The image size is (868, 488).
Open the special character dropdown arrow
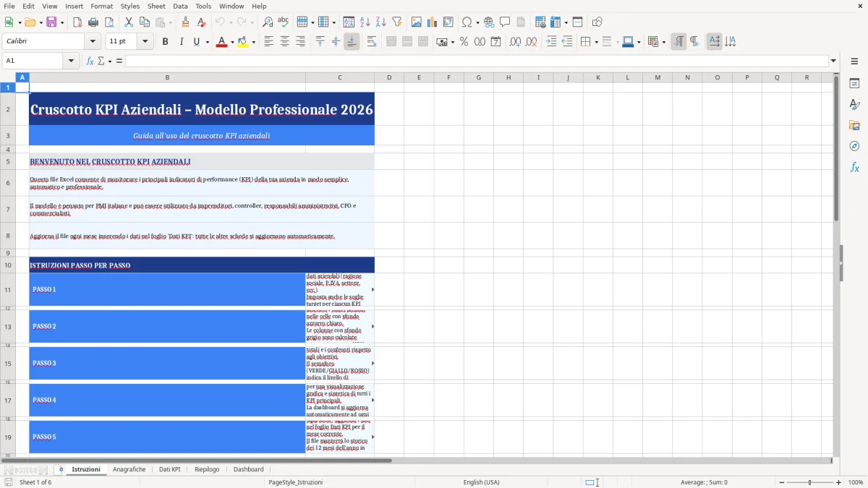tap(477, 22)
